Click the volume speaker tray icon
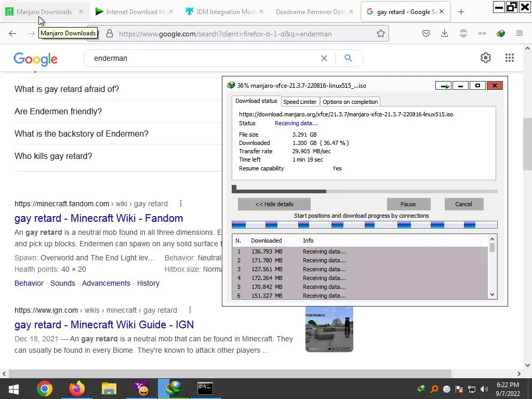Viewport: 532px width, 399px height. pyautogui.click(x=484, y=389)
